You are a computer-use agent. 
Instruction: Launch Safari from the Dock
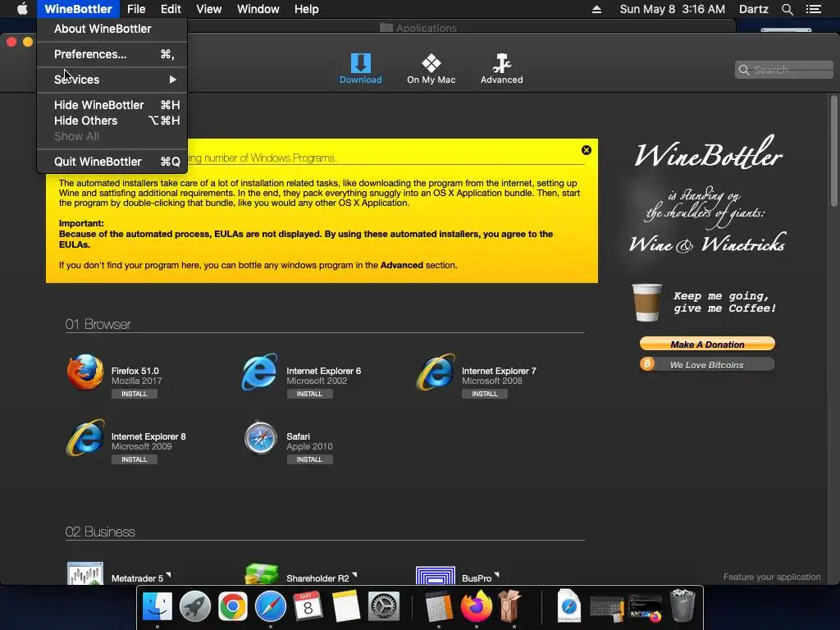271,606
